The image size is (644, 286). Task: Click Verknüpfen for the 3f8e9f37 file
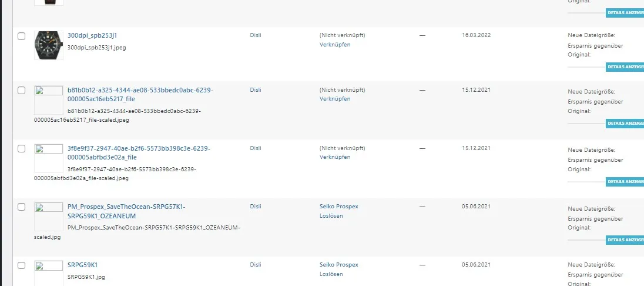[x=335, y=157]
